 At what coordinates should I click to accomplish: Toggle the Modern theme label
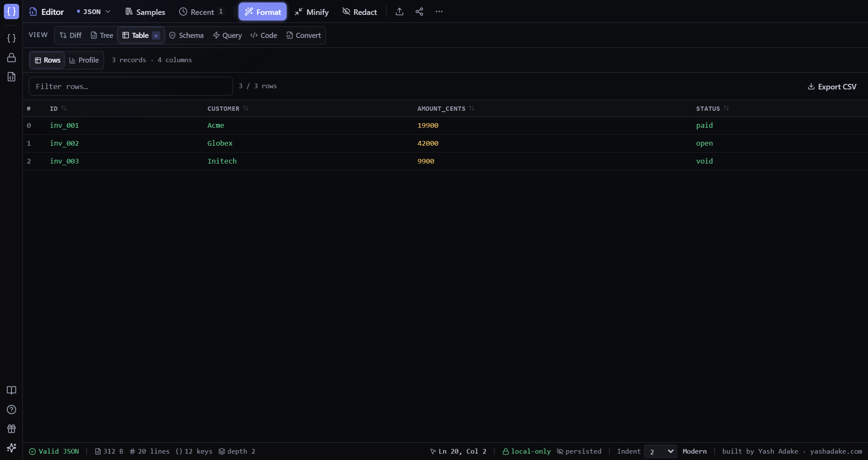click(694, 451)
